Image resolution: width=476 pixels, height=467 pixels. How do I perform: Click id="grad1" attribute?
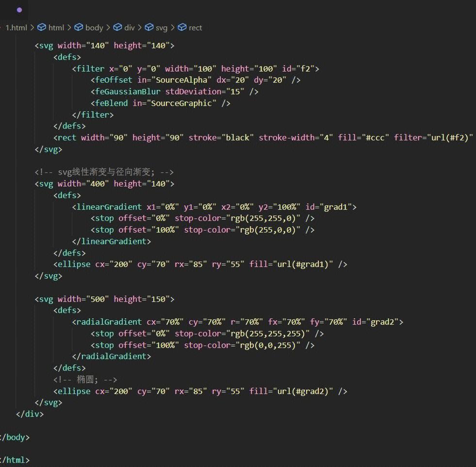pyautogui.click(x=328, y=207)
